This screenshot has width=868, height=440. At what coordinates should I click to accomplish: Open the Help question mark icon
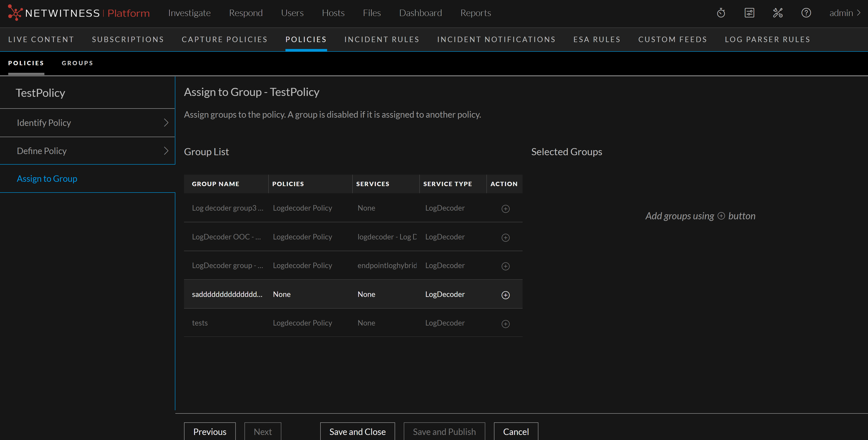click(806, 13)
